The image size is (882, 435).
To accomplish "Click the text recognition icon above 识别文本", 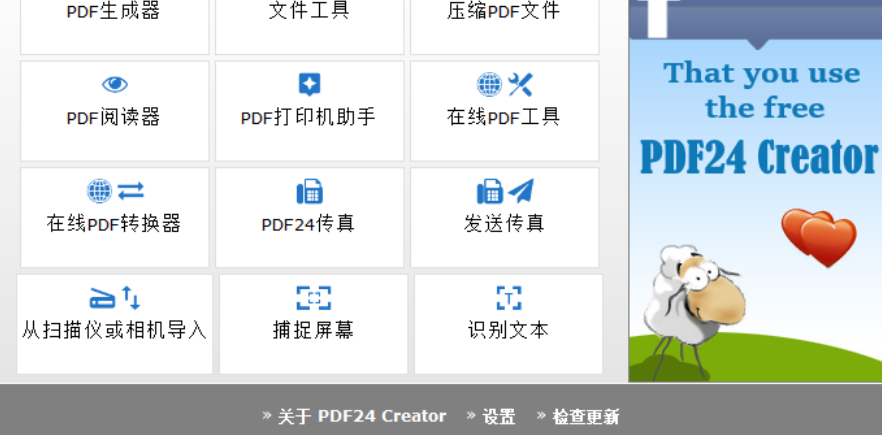I will coord(508,298).
